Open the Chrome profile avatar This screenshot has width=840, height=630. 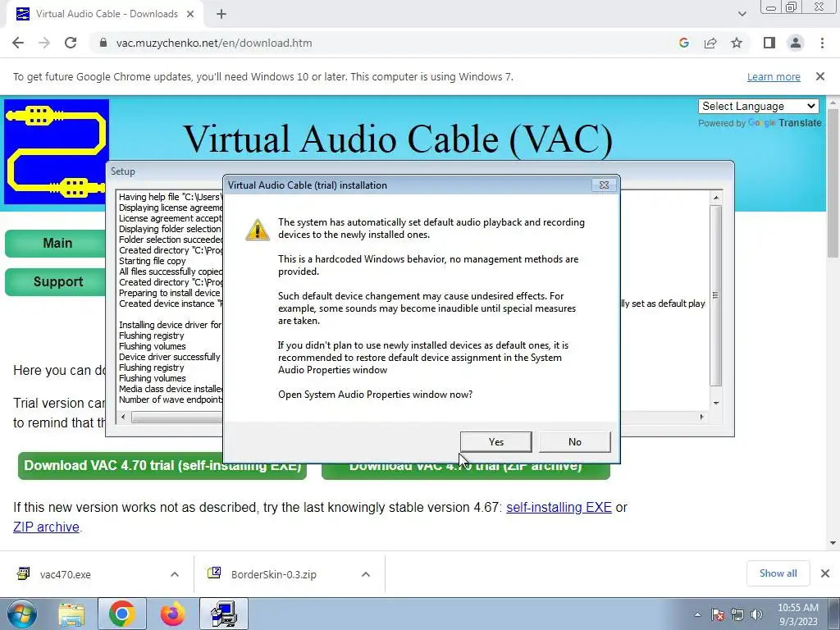pos(796,43)
